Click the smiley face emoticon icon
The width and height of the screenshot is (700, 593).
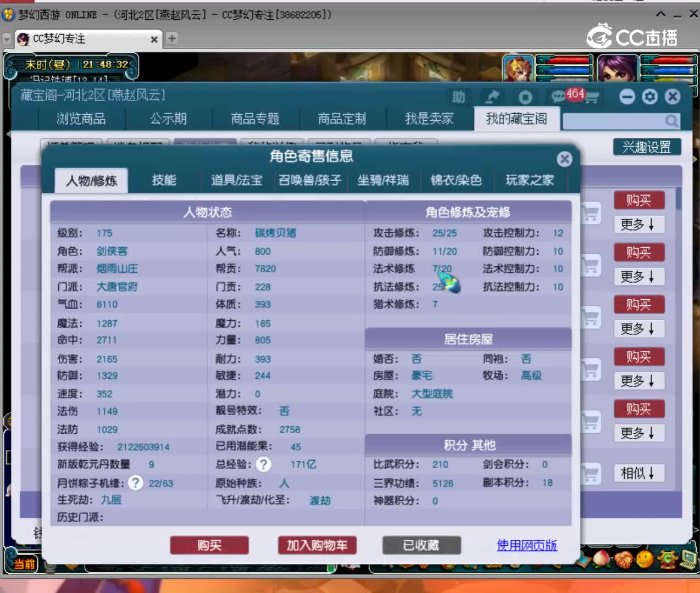(645, 559)
